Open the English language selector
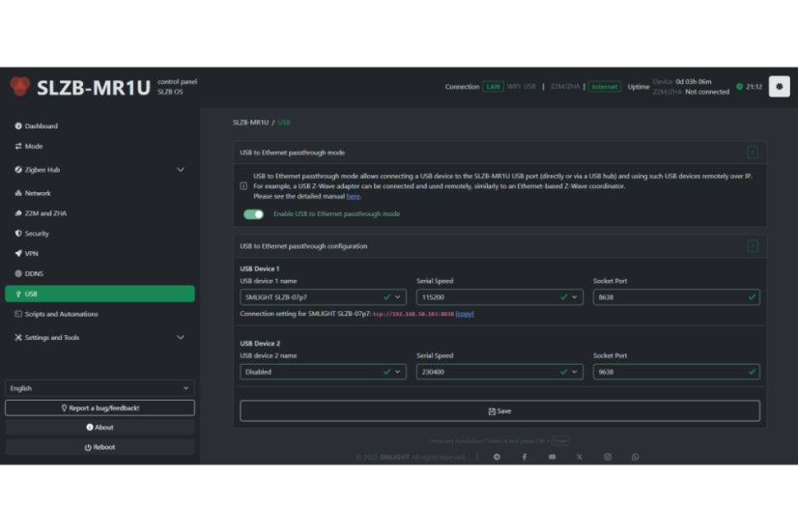The image size is (798, 532). point(100,388)
